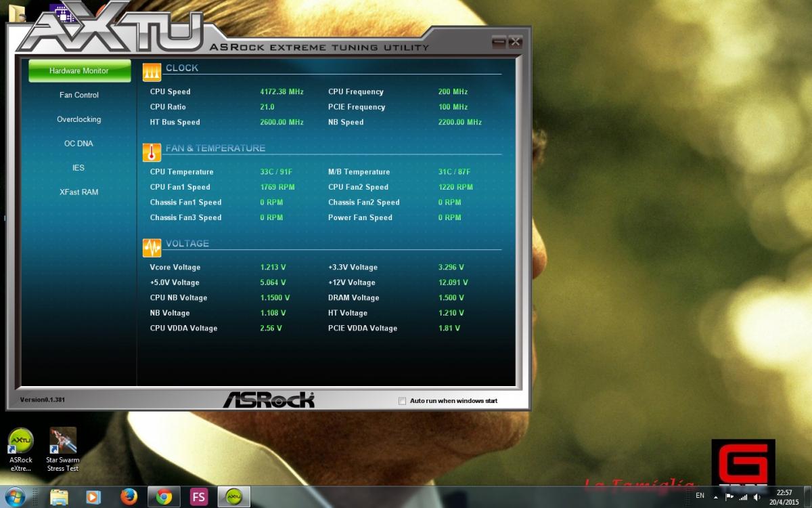Click the Power Fan Speed 0 RPM value
812x508 pixels.
(x=449, y=218)
